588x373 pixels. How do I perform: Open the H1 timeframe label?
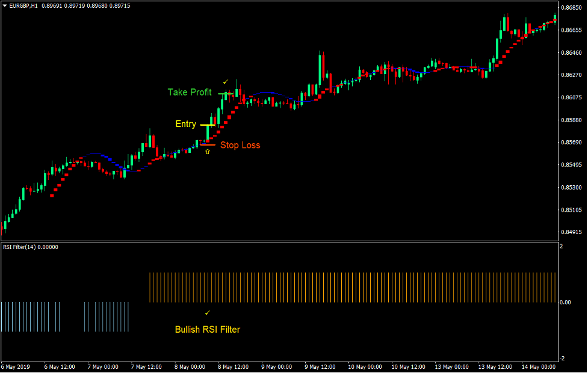[x=33, y=4]
